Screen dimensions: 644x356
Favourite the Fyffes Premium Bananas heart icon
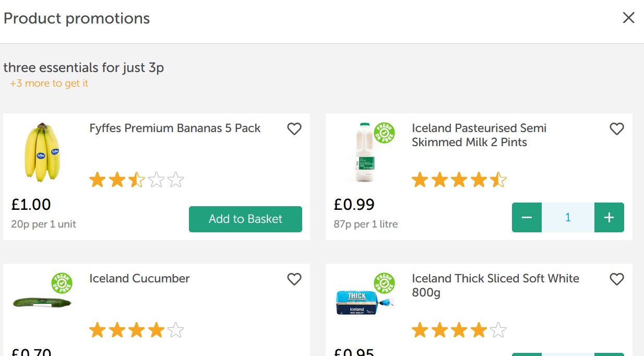(x=294, y=128)
